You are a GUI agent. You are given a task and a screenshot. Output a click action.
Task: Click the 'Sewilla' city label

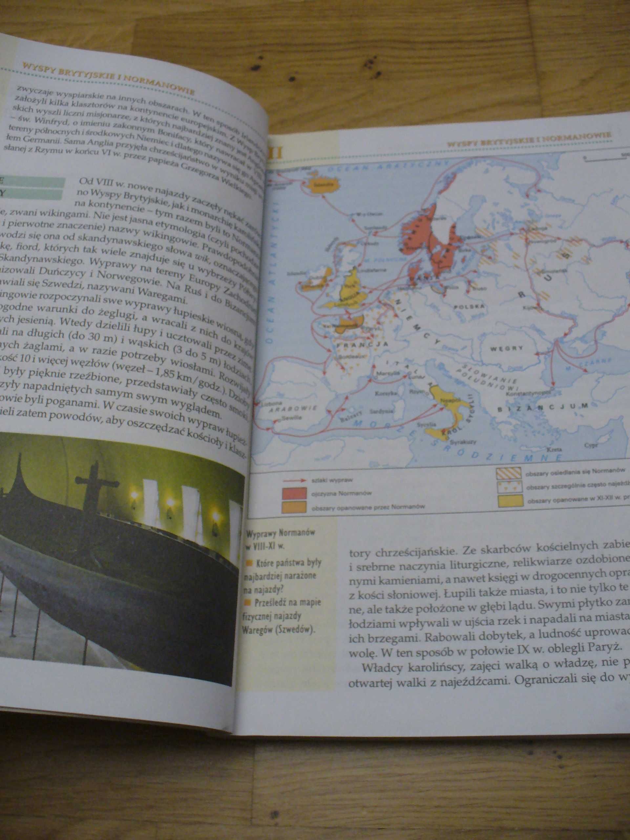(x=292, y=417)
